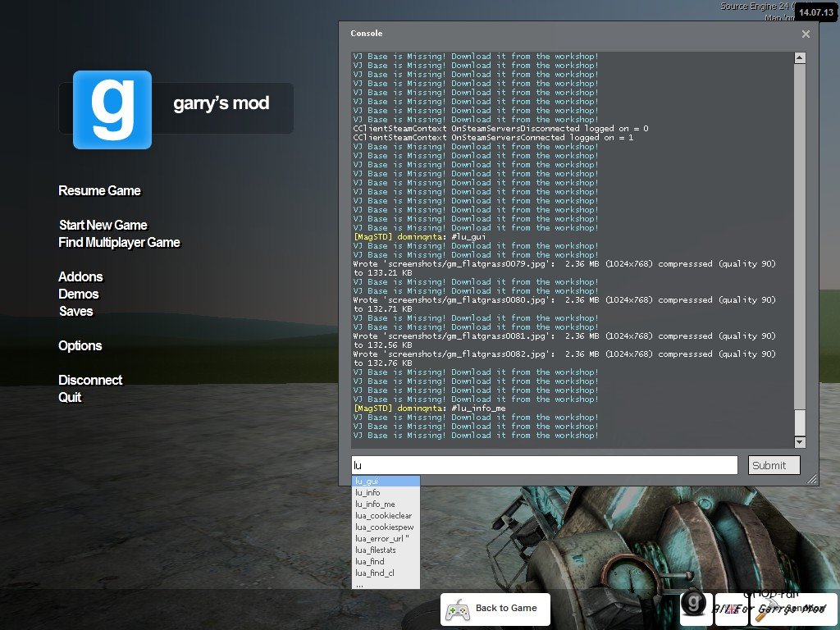Open the UK flag language selector
Image resolution: width=840 pixels, height=630 pixels.
(x=730, y=609)
